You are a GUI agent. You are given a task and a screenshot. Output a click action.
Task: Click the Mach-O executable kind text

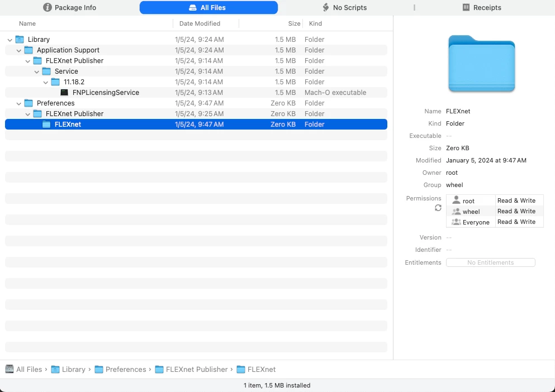click(335, 92)
